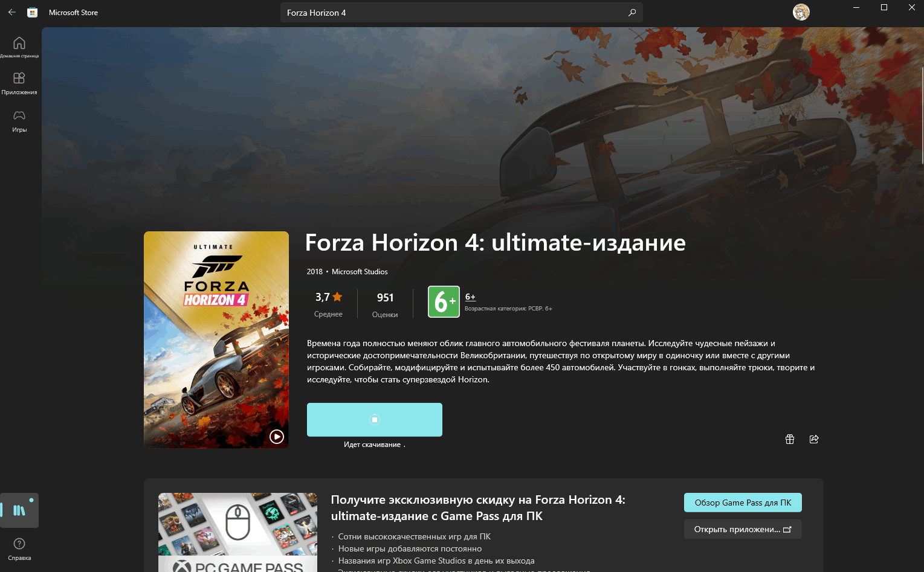
Task: Click Сотни высококачественных игр для ПК bullet
Action: click(x=415, y=536)
